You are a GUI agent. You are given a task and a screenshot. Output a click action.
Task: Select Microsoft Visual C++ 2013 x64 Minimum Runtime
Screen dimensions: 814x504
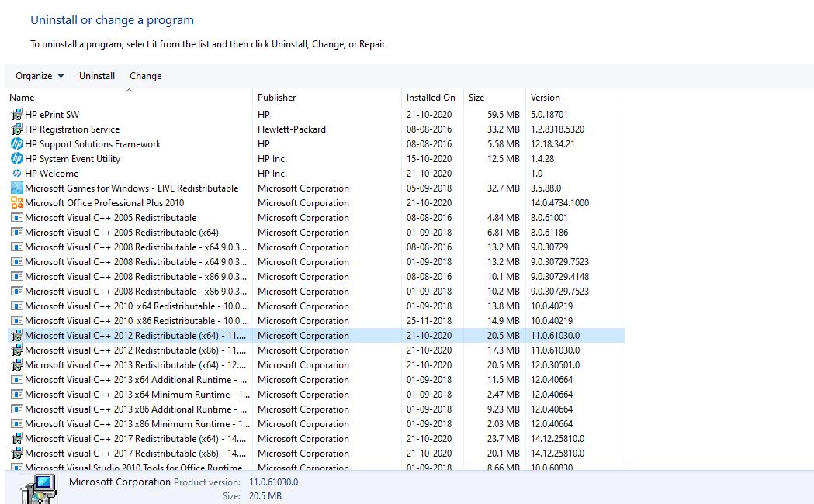(x=317, y=394)
